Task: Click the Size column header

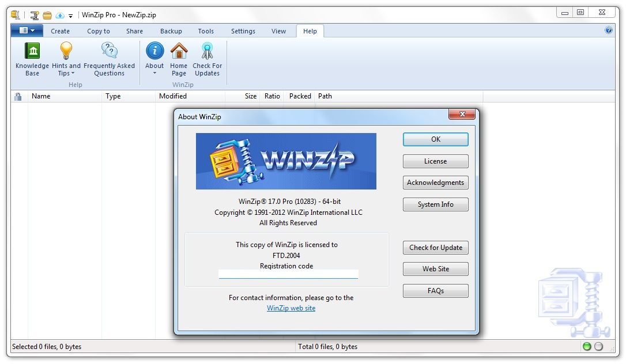Action: tap(243, 97)
